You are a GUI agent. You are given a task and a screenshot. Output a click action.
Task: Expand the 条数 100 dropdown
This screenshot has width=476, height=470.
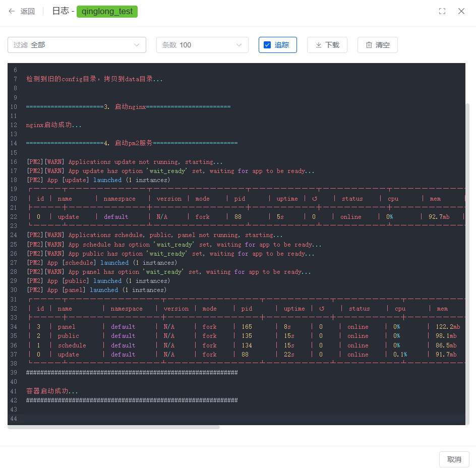click(x=202, y=45)
